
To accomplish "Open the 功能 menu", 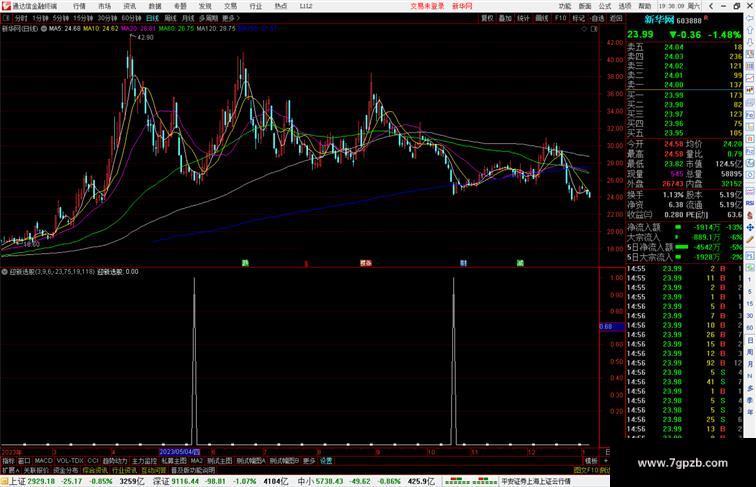I will tap(565, 6).
